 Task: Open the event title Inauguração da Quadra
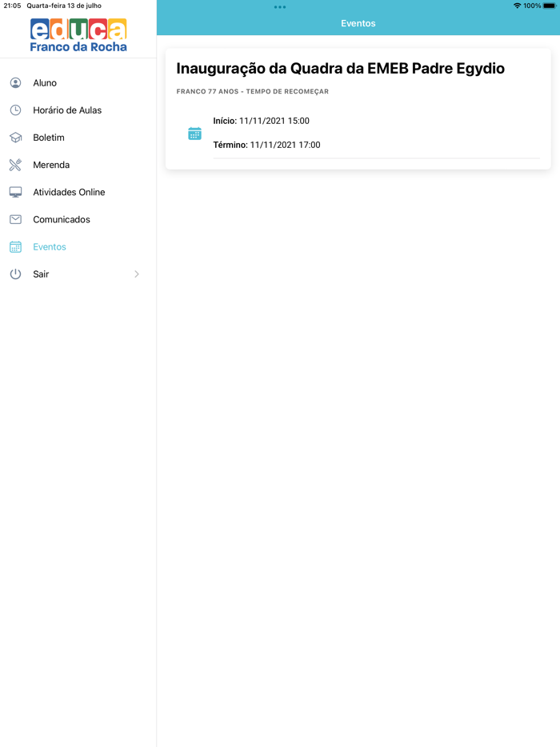[340, 69]
